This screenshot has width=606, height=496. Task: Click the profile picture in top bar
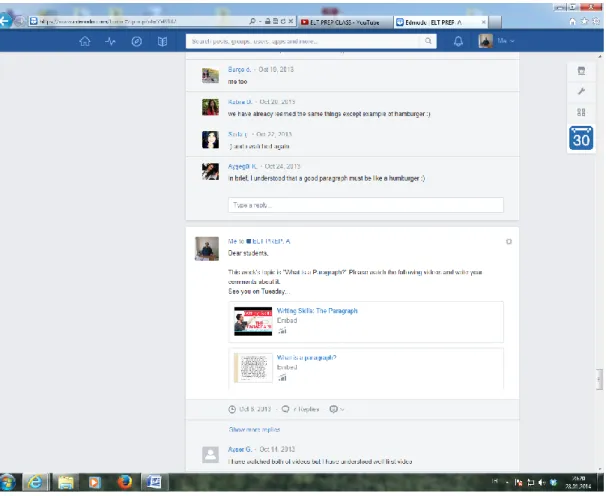tap(486, 41)
